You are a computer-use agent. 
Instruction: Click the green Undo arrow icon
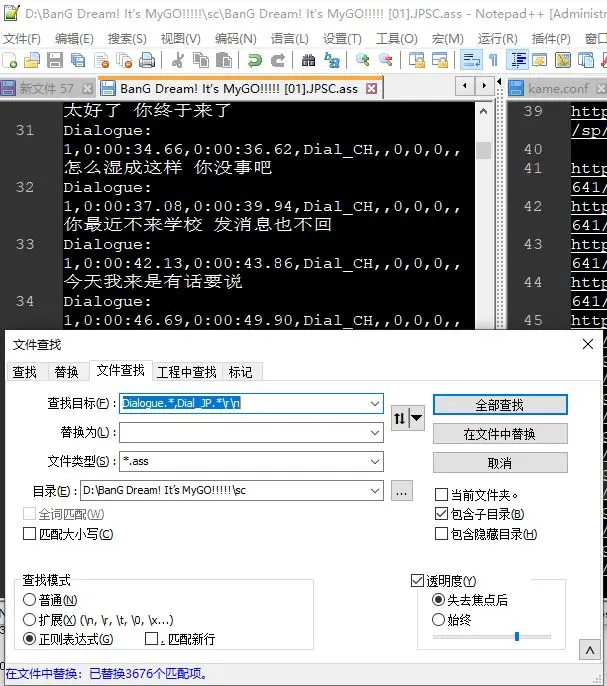(254, 60)
